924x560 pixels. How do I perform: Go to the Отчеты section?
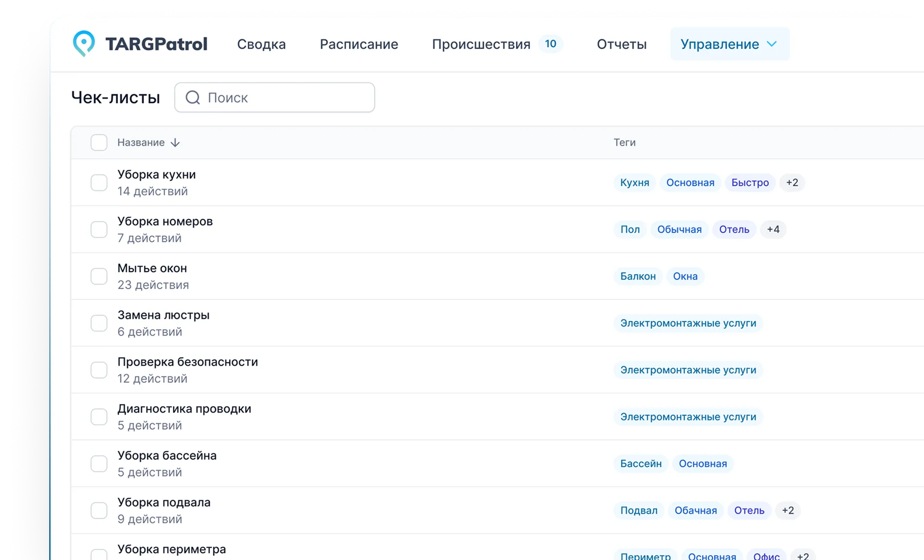(x=621, y=44)
